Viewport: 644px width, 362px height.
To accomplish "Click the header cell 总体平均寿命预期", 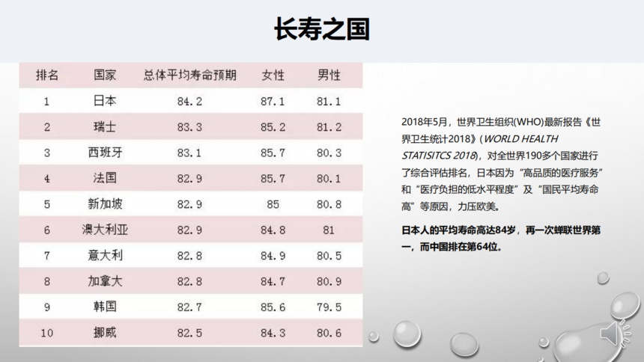I will click(189, 75).
